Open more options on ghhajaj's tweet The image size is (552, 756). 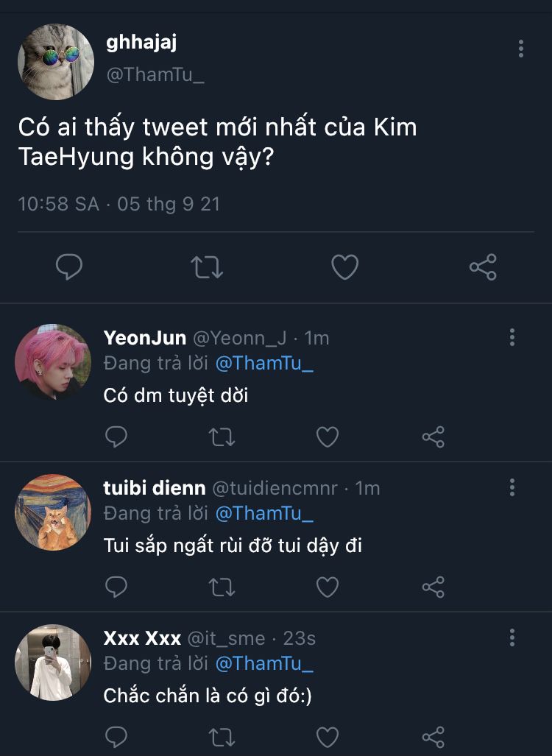coord(521,49)
